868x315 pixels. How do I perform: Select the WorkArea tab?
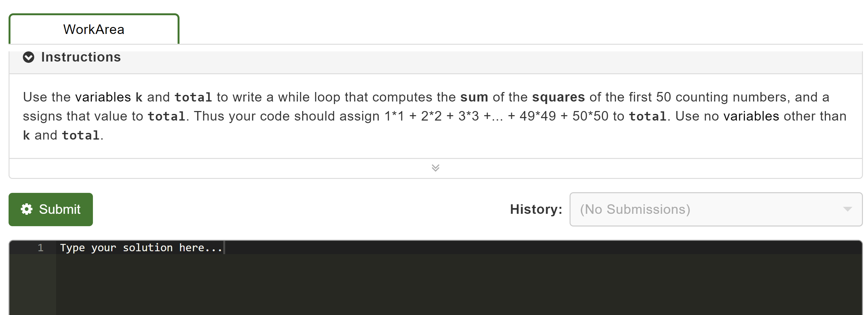click(93, 29)
